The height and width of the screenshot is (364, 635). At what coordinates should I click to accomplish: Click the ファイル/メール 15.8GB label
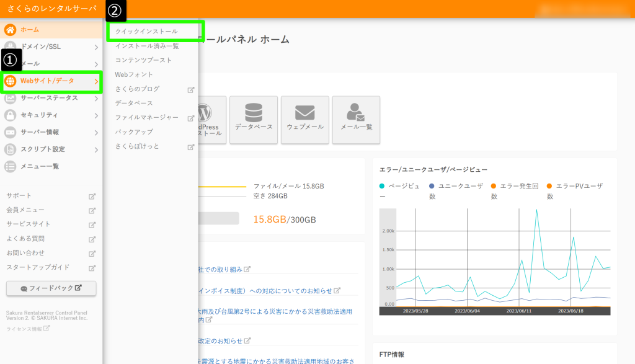[289, 186]
